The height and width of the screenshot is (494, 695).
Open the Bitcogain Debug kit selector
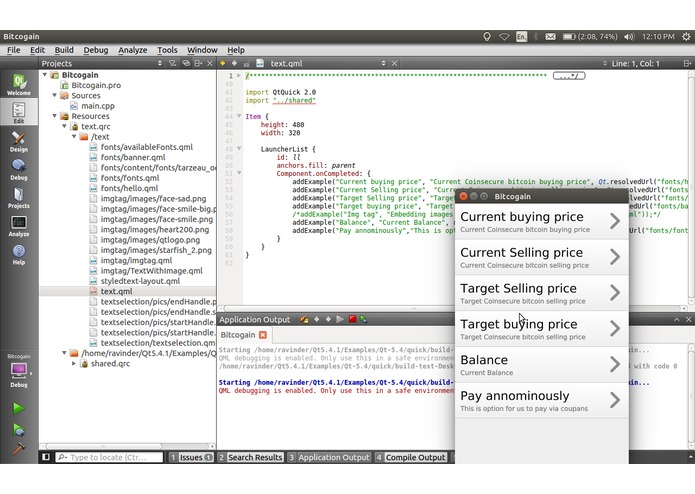(x=19, y=371)
